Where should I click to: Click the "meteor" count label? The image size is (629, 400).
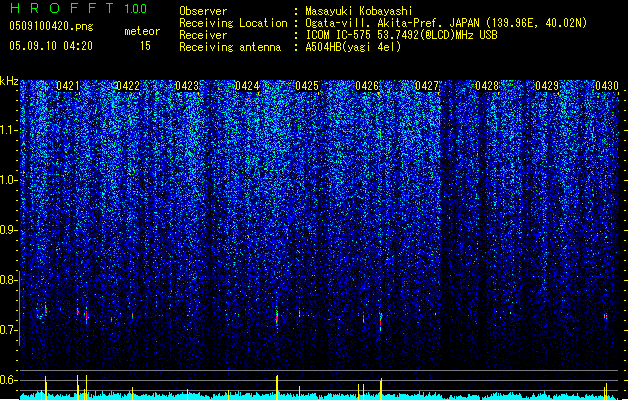tap(142, 31)
